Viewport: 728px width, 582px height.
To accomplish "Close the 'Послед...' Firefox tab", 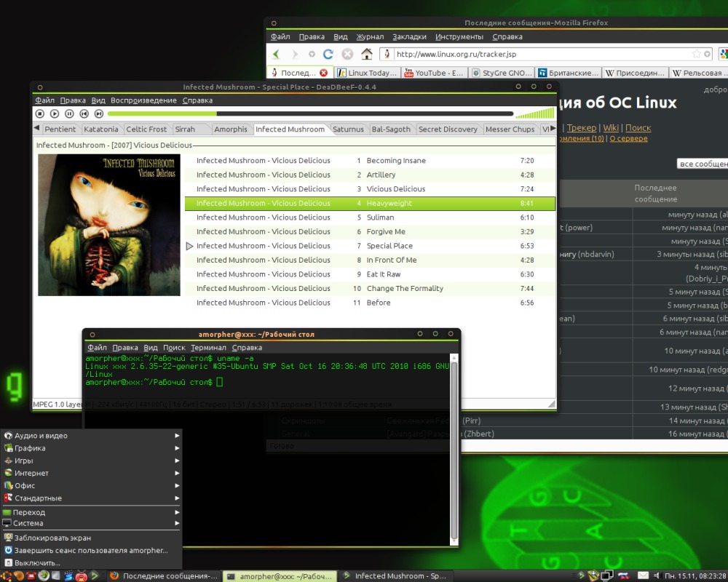I will pyautogui.click(x=324, y=73).
